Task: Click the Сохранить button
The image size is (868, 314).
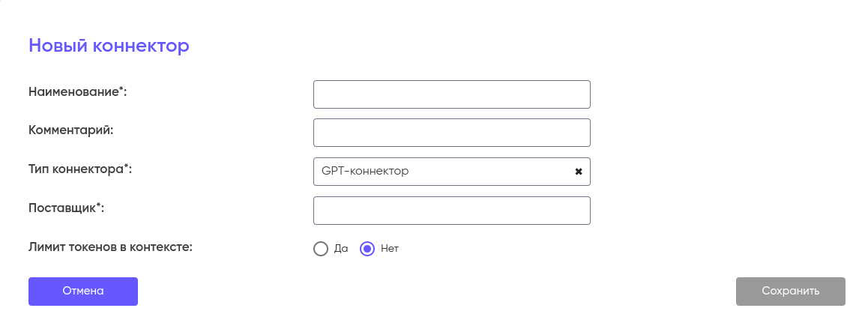Action: click(x=790, y=292)
